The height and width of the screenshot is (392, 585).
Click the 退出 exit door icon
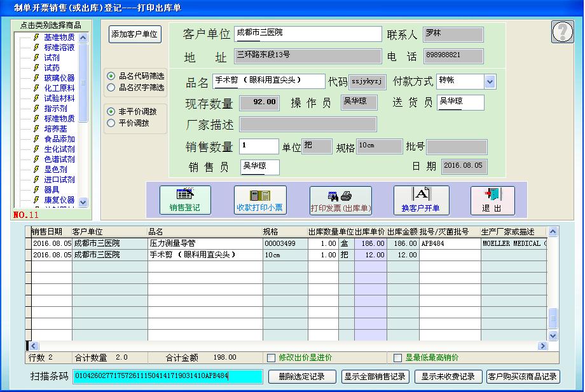pos(493,195)
